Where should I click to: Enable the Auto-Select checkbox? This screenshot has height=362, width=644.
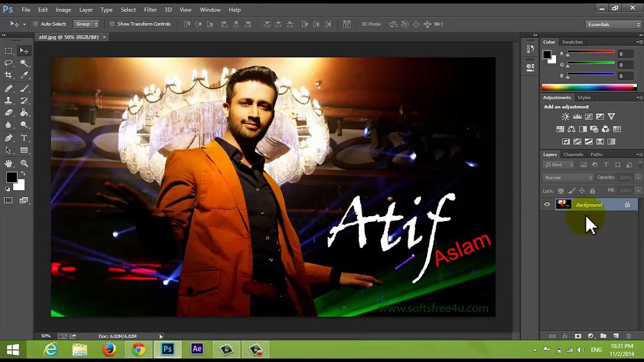click(35, 24)
